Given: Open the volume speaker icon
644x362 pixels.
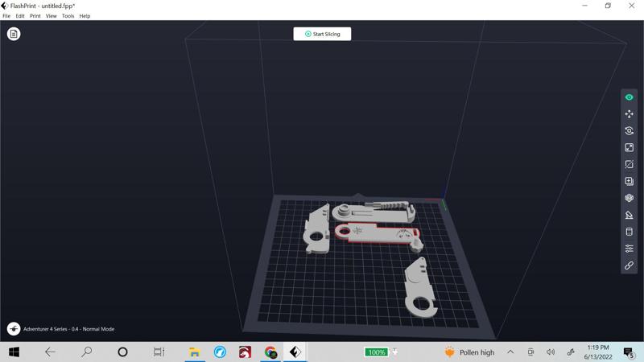Looking at the screenshot, I should pos(551,352).
